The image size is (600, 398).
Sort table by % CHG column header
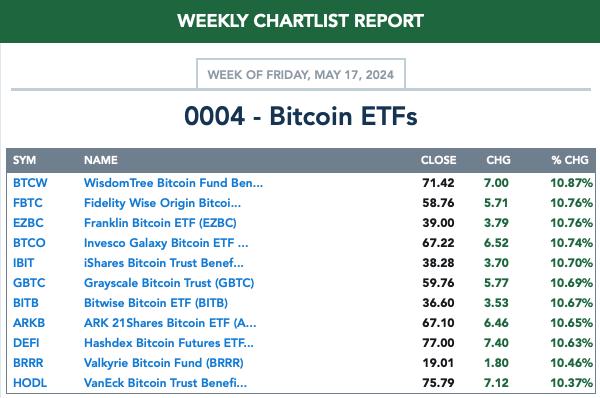[570, 160]
